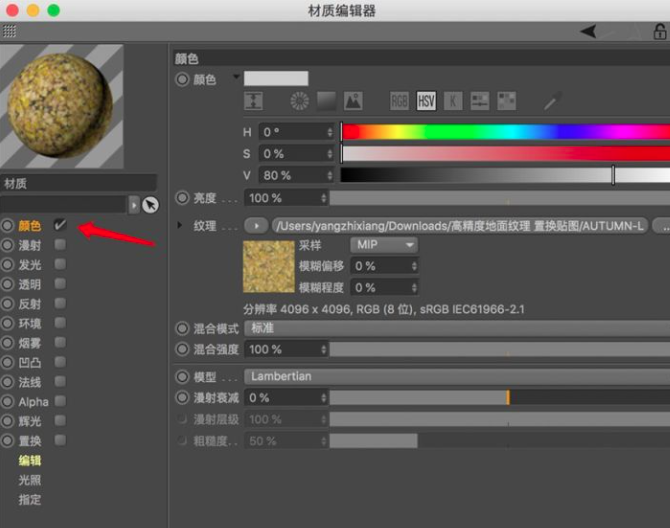Click the texture file path button
Image resolution: width=670 pixels, height=528 pixels.
[x=460, y=226]
